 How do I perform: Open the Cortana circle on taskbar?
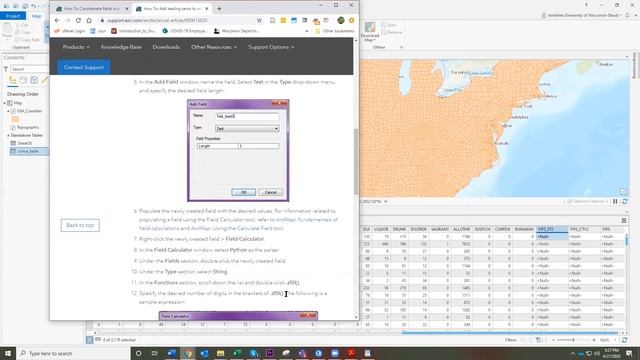point(138,353)
